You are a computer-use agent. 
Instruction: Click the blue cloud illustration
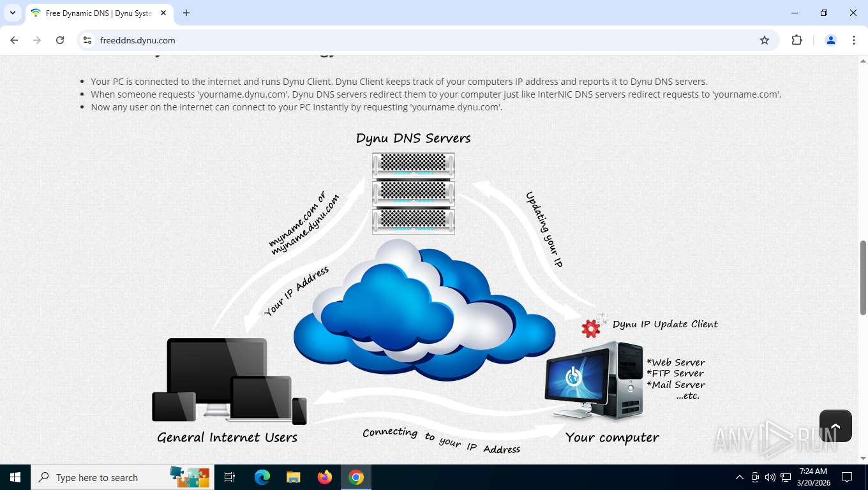(424, 311)
